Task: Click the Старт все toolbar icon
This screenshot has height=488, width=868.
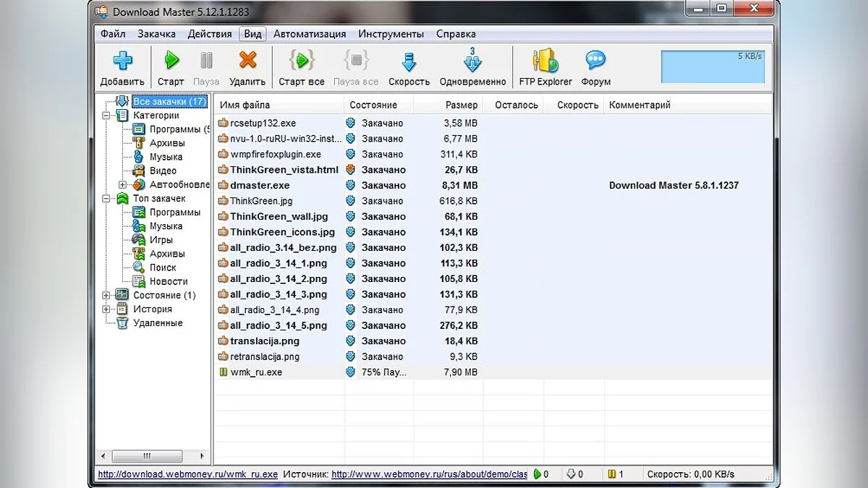Action: coord(301,61)
